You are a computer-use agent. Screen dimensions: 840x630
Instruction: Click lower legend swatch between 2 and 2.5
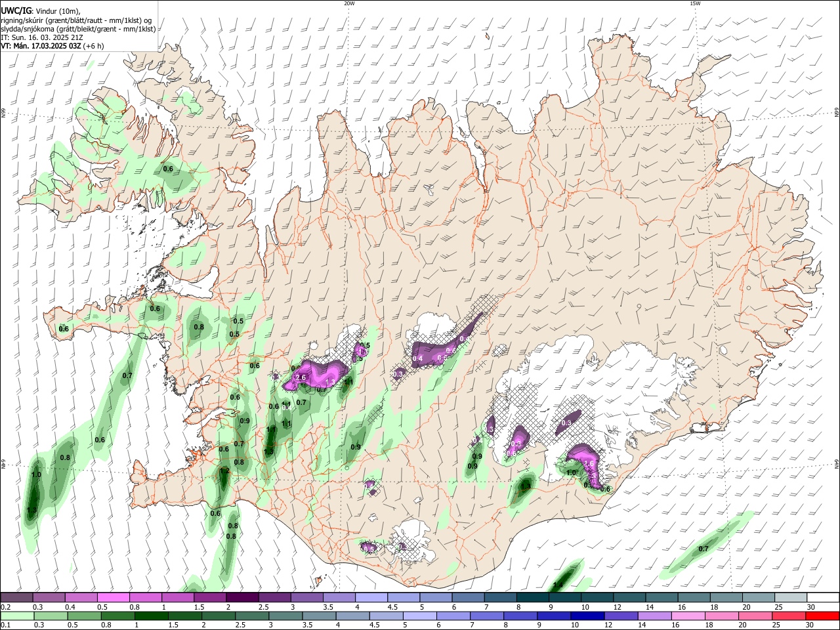tap(218, 616)
